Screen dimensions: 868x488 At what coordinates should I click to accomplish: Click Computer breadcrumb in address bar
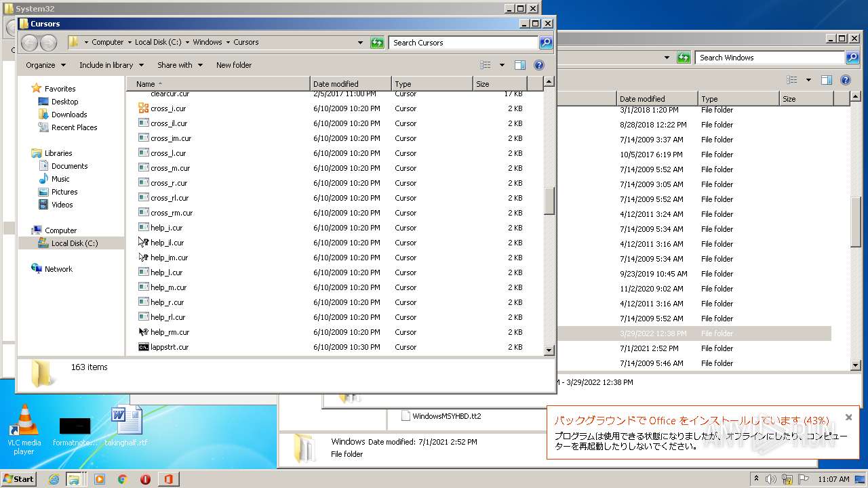(x=108, y=42)
